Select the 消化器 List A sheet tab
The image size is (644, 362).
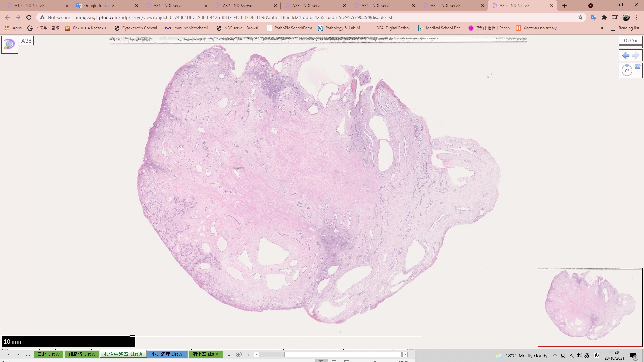(205, 354)
